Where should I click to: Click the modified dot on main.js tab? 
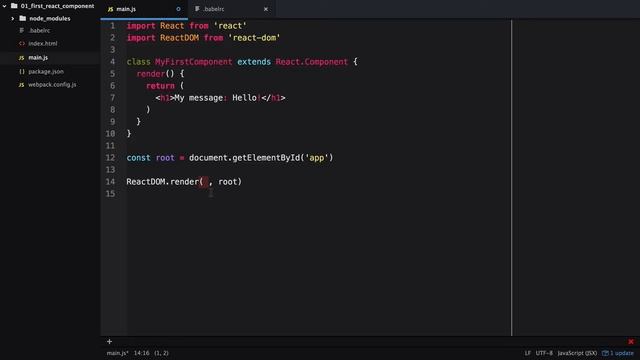pos(178,9)
